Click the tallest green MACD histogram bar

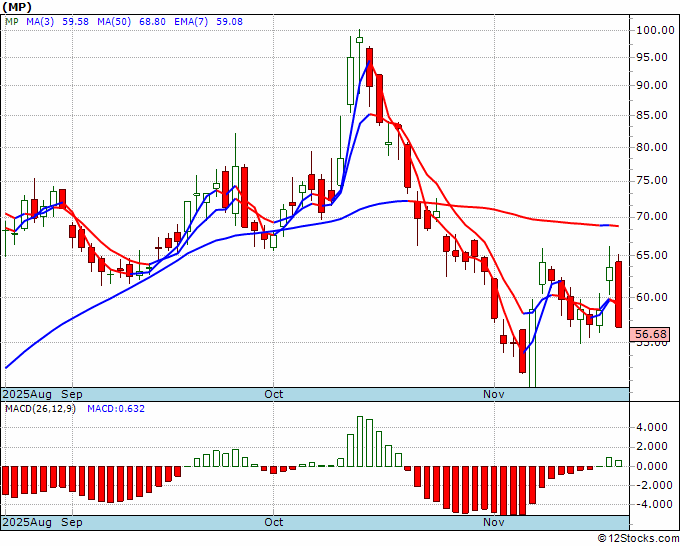[360, 441]
